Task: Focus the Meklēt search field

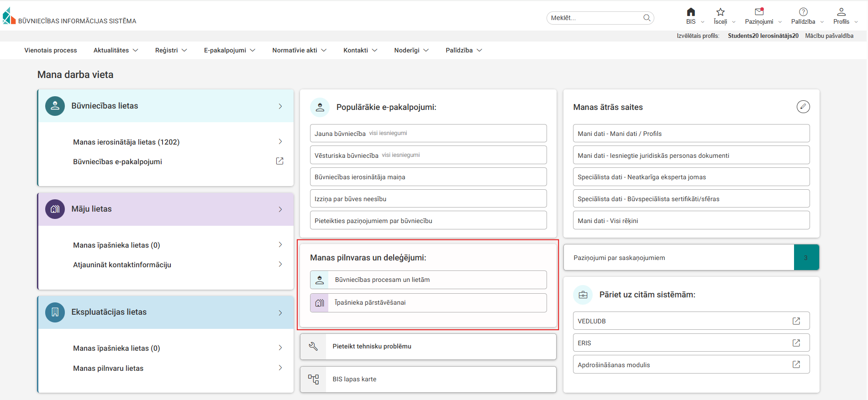Action: point(594,18)
